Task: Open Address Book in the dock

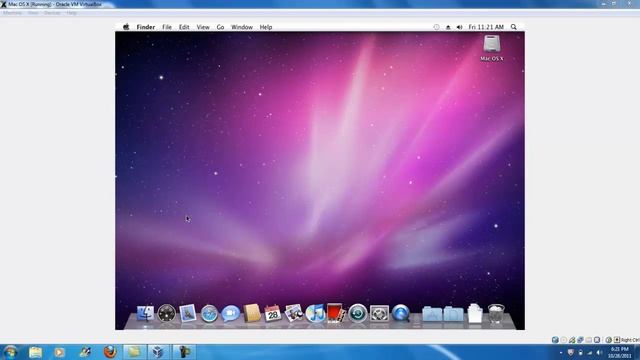Action: click(252, 313)
